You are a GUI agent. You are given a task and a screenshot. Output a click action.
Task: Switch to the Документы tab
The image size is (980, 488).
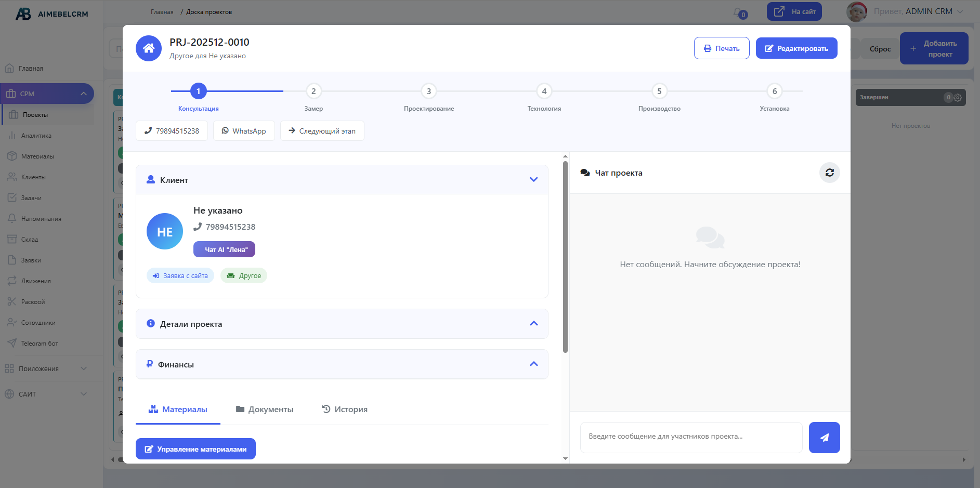[265, 410]
